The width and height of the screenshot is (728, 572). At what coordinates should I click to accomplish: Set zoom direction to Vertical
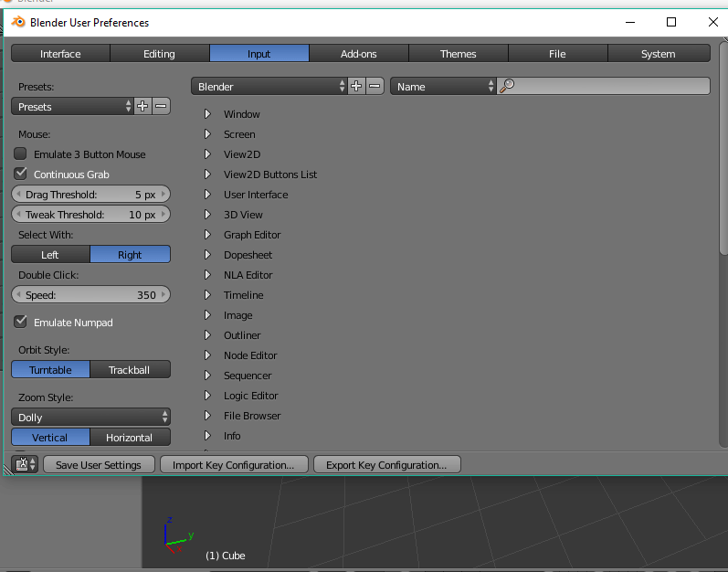click(50, 438)
